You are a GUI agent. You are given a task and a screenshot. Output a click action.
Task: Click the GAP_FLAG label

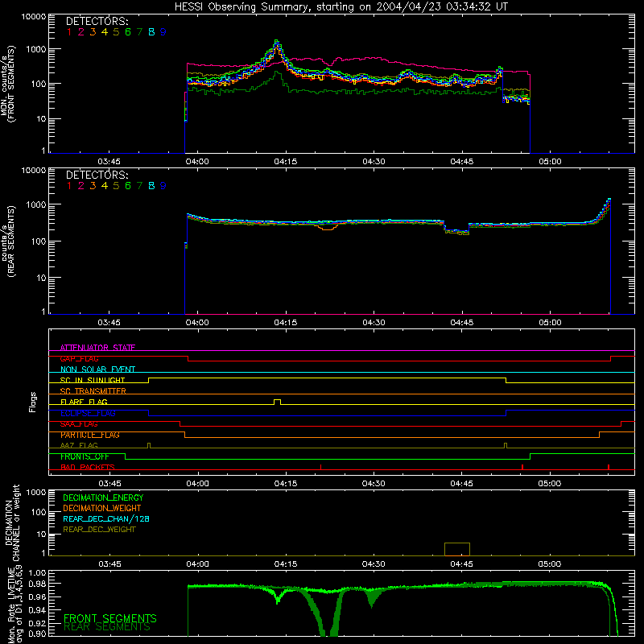(79, 358)
